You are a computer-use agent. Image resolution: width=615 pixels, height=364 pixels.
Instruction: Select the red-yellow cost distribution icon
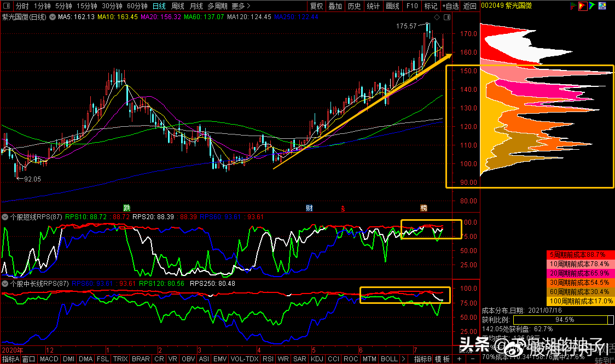click(583, 6)
